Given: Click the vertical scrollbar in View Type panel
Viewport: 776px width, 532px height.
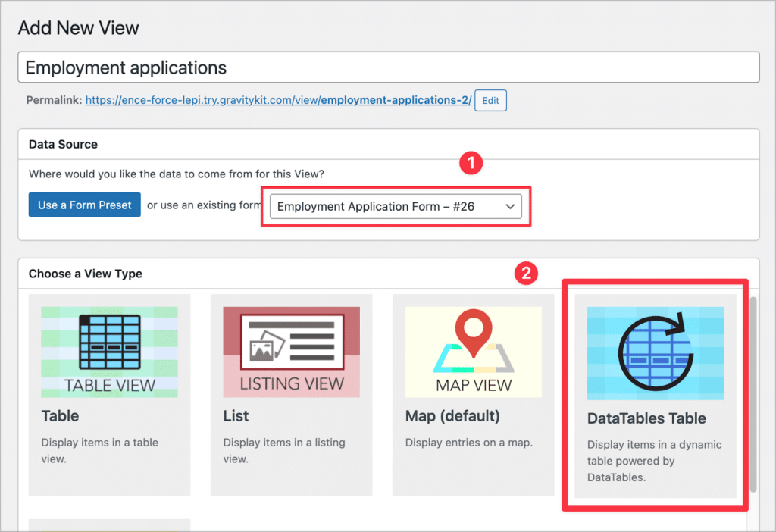Looking at the screenshot, I should (x=753, y=394).
